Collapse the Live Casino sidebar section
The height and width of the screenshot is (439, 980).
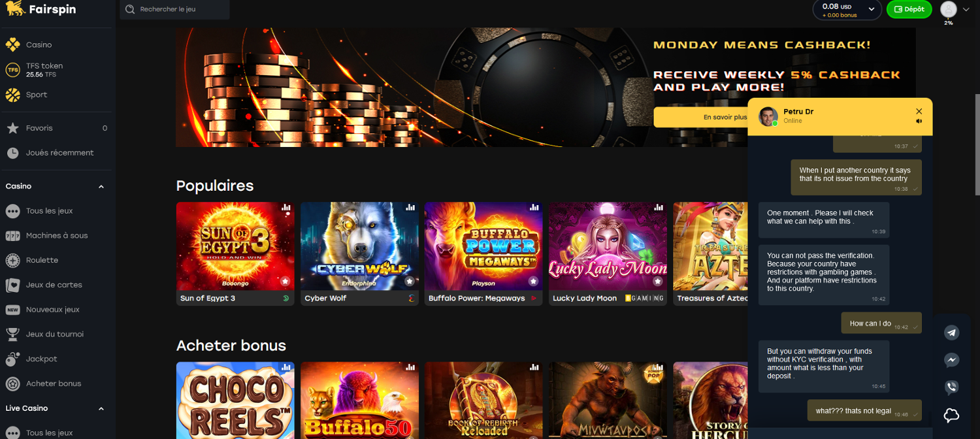101,408
